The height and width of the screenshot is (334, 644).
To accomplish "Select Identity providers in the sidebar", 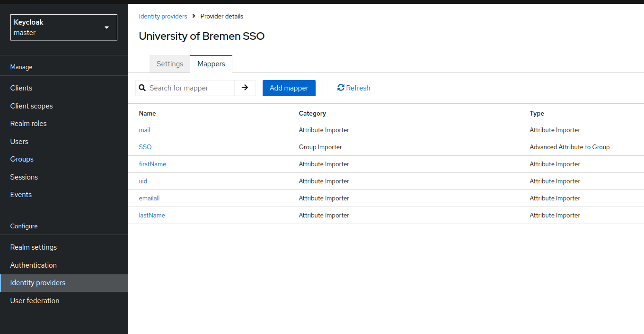I will click(x=64, y=283).
